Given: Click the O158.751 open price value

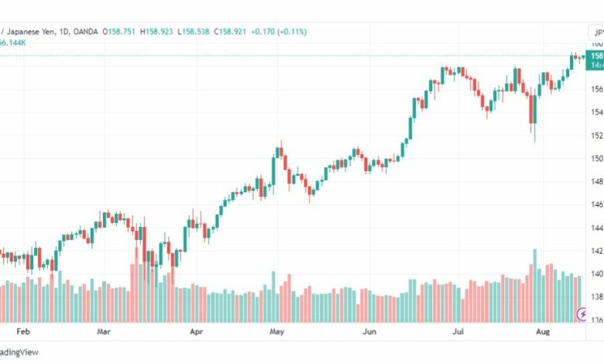Looking at the screenshot, I should [x=119, y=32].
